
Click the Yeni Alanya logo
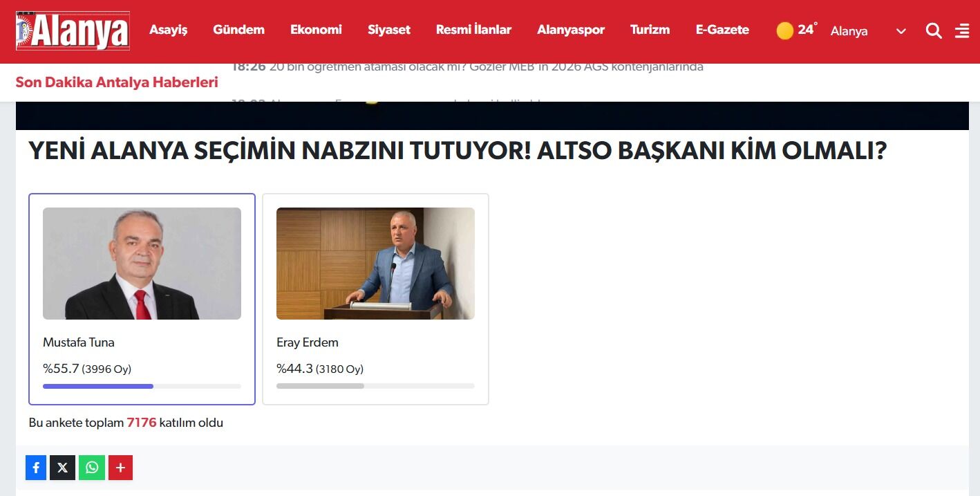click(73, 30)
